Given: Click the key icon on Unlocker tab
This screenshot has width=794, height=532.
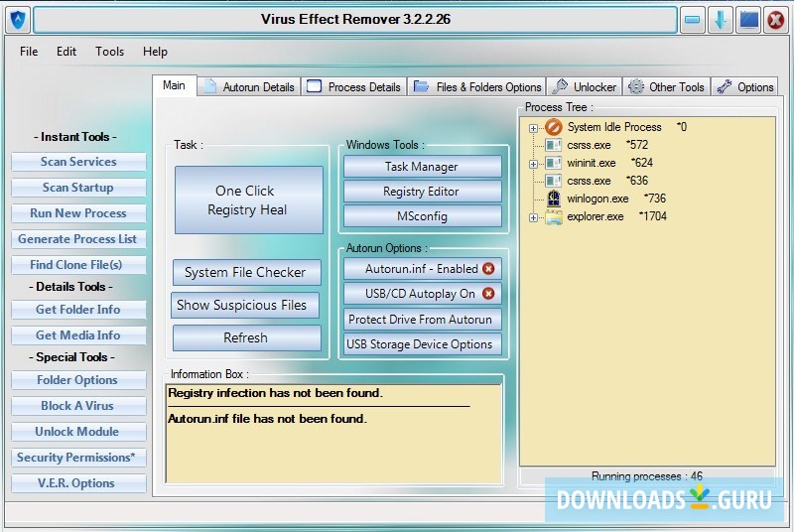Looking at the screenshot, I should tap(560, 86).
